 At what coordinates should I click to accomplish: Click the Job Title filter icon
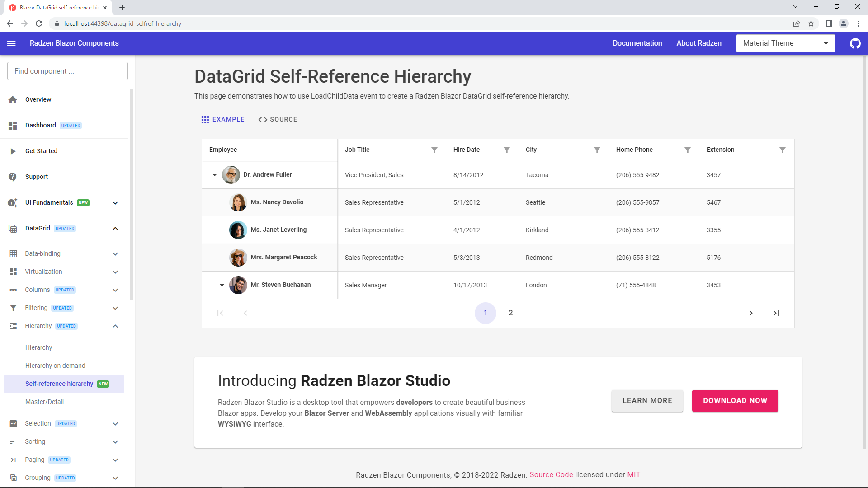coord(434,150)
